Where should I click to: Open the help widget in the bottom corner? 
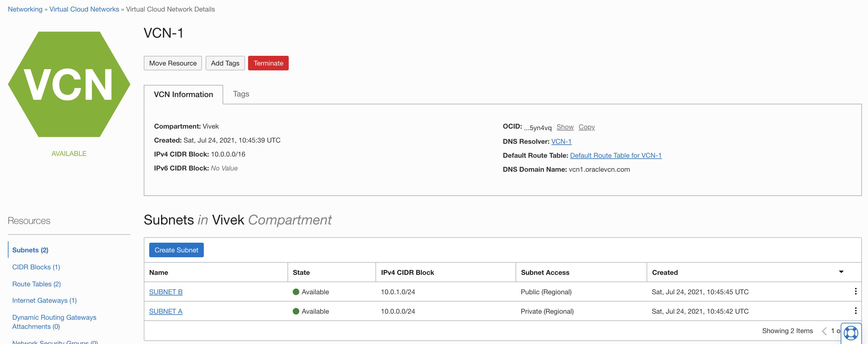pos(852,333)
